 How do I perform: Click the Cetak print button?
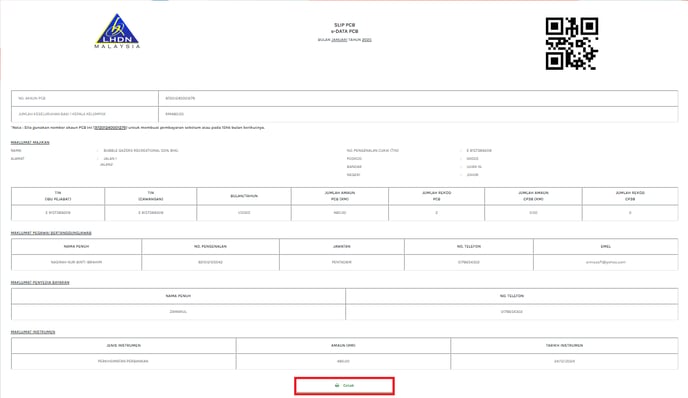[344, 386]
